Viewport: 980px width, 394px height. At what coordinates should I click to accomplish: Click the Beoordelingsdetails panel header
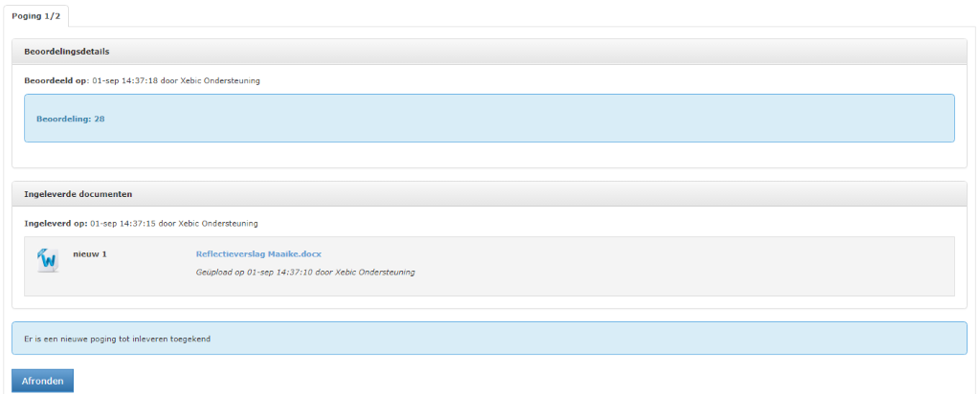point(489,52)
